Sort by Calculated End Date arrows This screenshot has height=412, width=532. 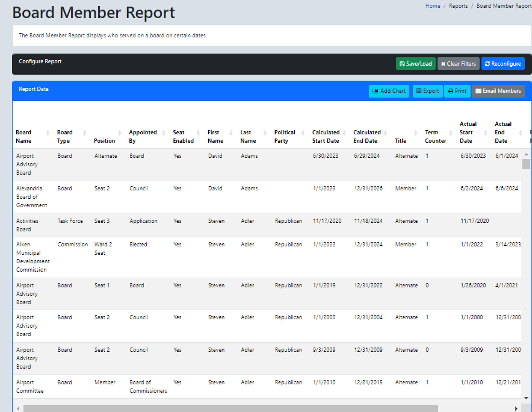(x=385, y=133)
